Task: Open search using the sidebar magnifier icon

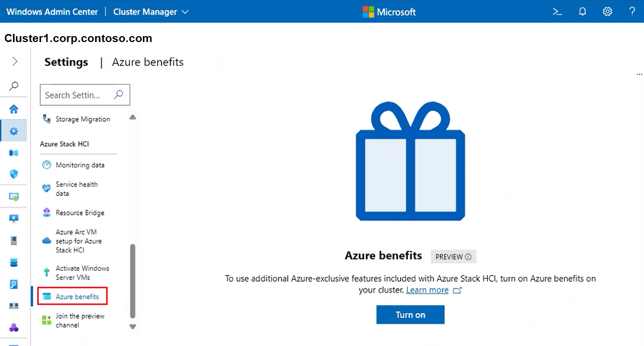Action: pyautogui.click(x=14, y=86)
